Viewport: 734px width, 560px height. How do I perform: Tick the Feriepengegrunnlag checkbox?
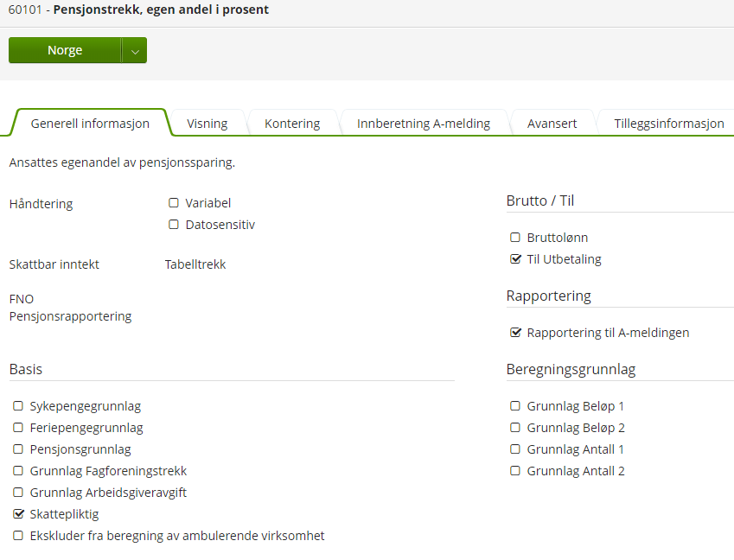pyautogui.click(x=18, y=427)
